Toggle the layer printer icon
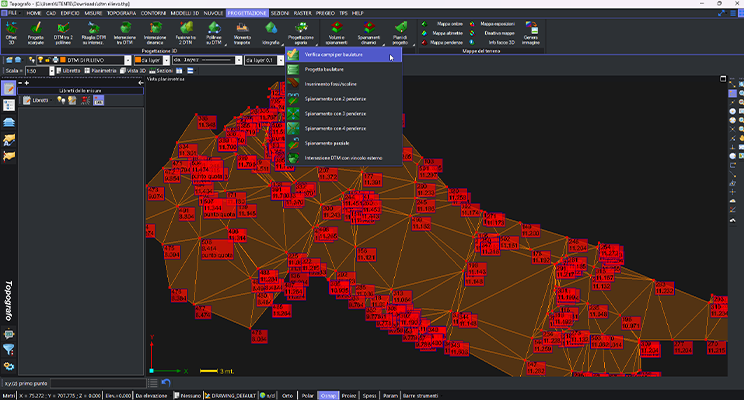This screenshot has width=744, height=400. click(x=55, y=60)
